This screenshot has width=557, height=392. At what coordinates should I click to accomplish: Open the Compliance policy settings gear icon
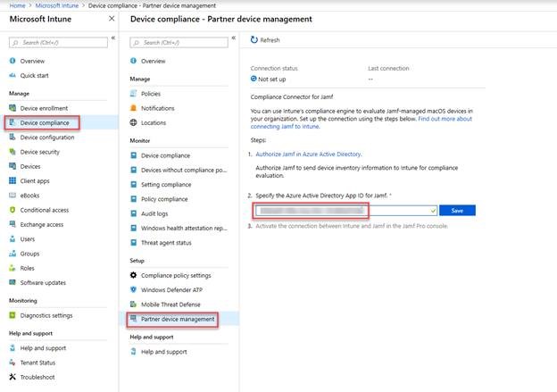133,275
